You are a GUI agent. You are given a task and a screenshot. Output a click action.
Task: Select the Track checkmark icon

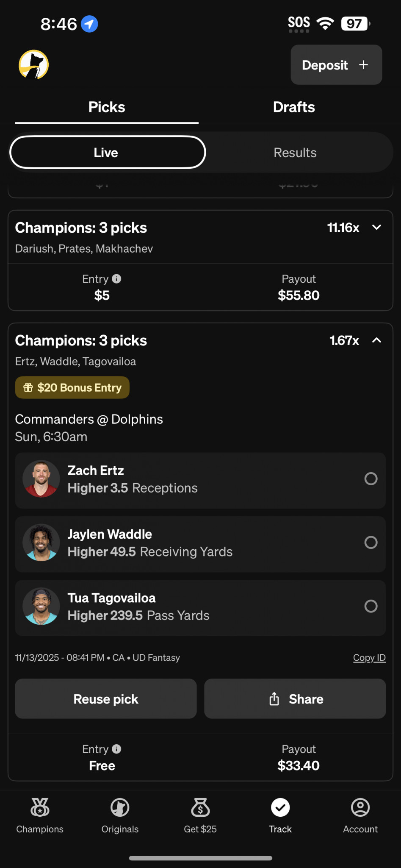280,807
